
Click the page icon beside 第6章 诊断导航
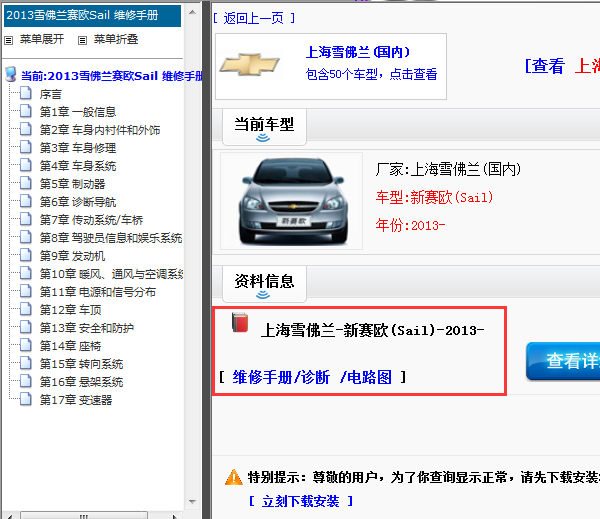[x=26, y=201]
